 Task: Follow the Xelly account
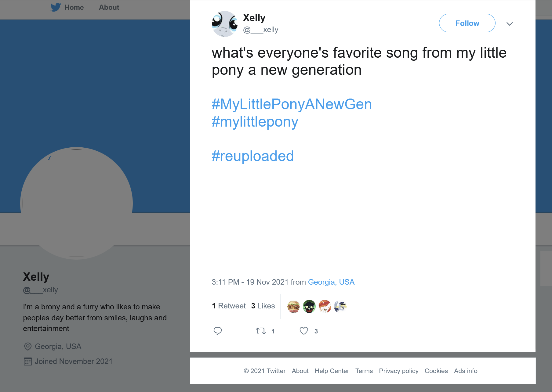point(467,23)
